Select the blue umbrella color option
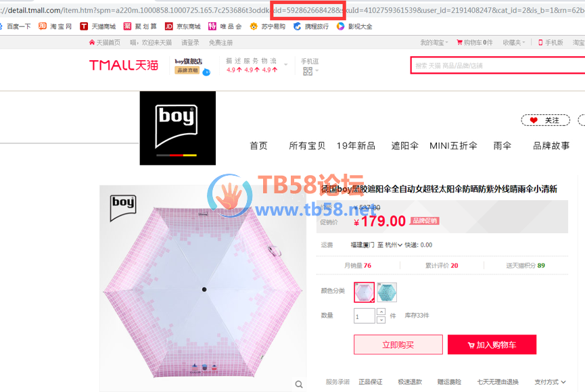This screenshot has height=392, width=585. [x=387, y=293]
